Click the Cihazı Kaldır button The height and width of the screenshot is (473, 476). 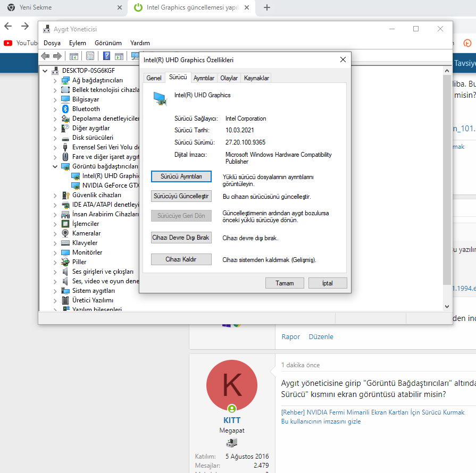coord(181,259)
